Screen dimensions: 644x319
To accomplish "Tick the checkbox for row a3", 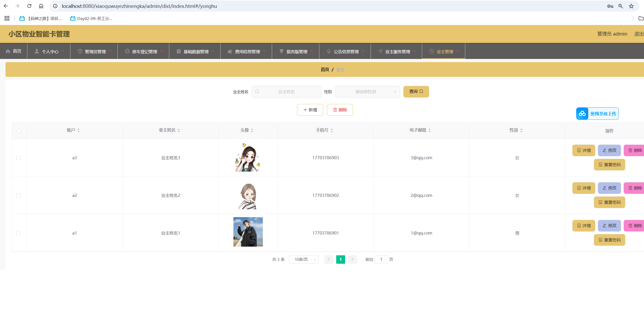I will (x=18, y=158).
